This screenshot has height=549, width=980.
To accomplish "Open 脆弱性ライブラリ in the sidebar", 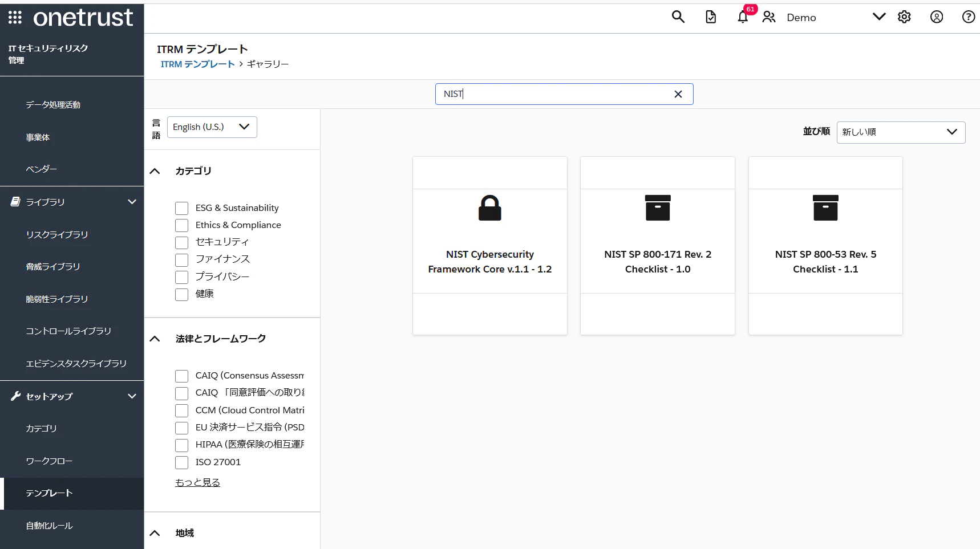I will point(56,299).
